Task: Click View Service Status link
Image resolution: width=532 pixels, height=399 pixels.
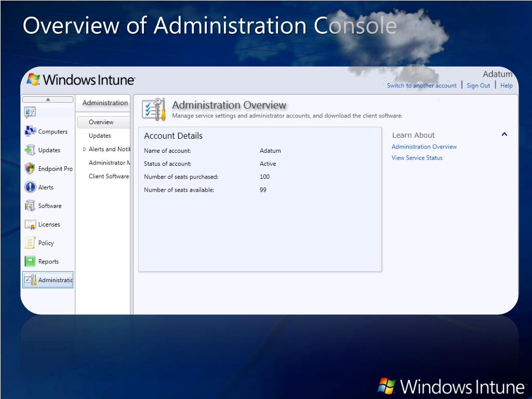Action: point(417,158)
